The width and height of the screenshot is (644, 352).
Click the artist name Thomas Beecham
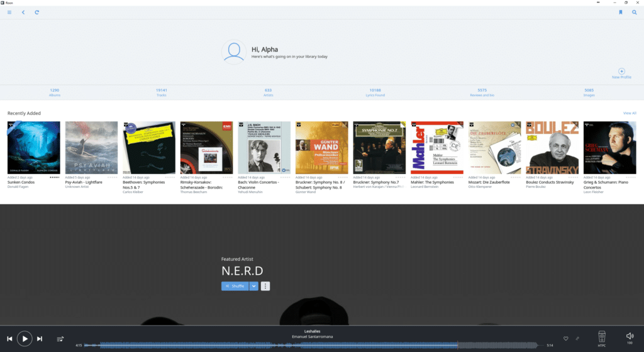click(194, 192)
